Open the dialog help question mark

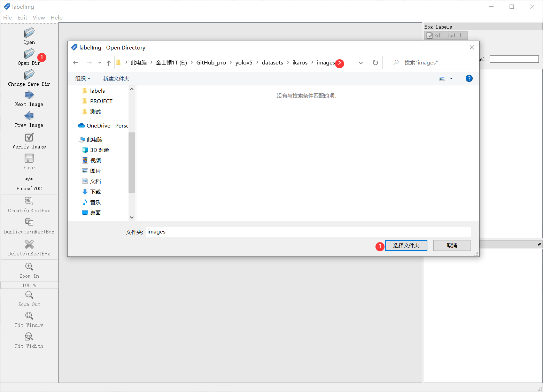[469, 78]
